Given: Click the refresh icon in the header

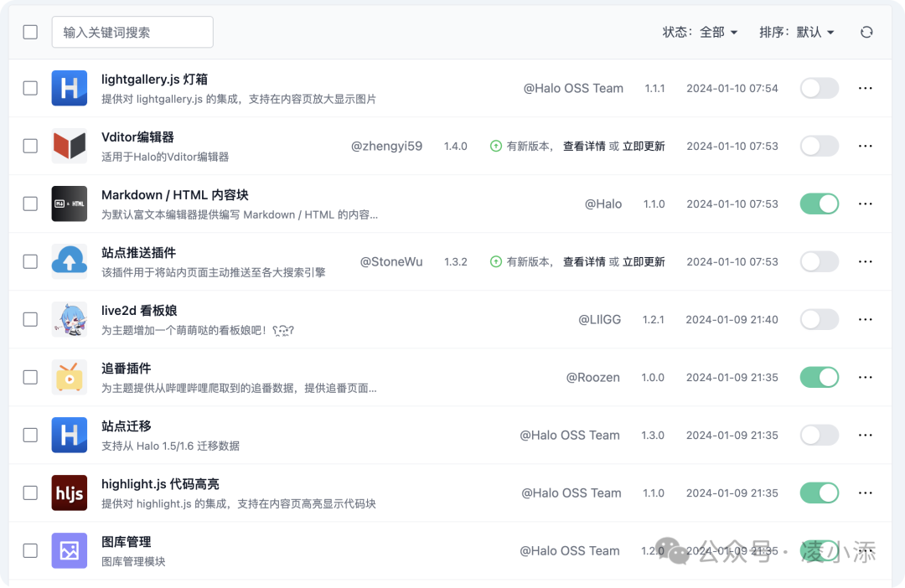Looking at the screenshot, I should coord(866,33).
